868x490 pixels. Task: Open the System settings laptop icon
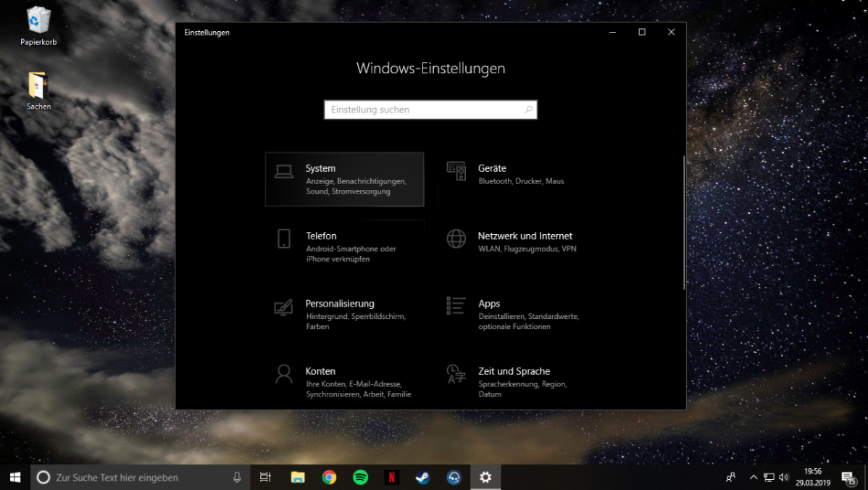click(x=284, y=172)
